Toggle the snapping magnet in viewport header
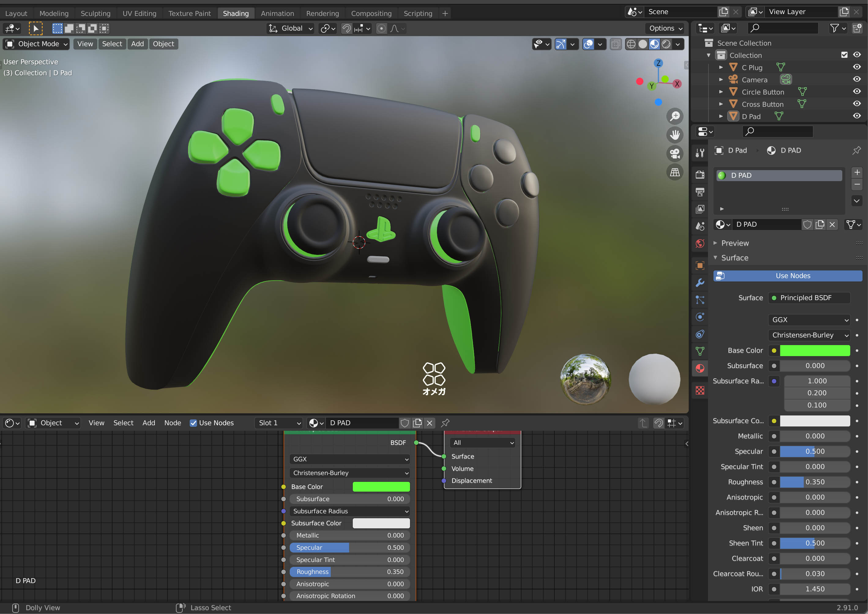868x614 pixels. (346, 28)
